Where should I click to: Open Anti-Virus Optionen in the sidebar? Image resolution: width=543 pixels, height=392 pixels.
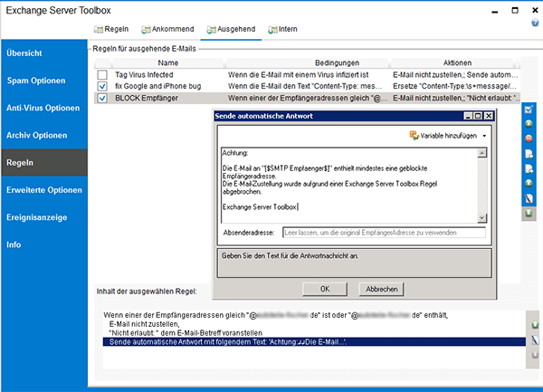click(x=44, y=108)
